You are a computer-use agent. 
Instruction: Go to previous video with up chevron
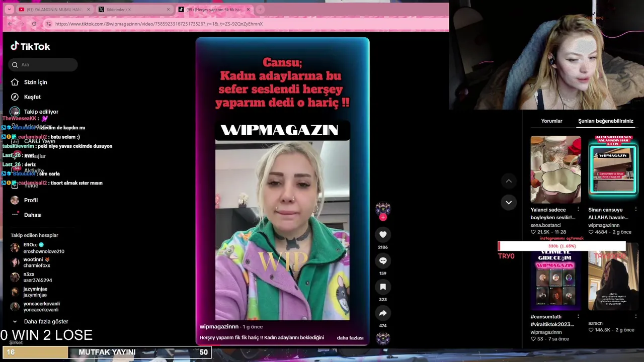click(x=509, y=181)
